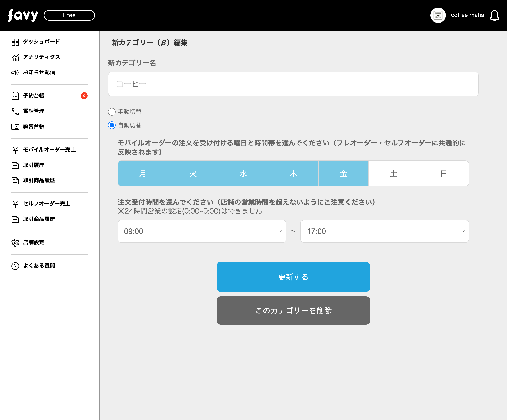Select the 自動切替 radio button
This screenshot has height=420, width=507.
[x=112, y=125]
